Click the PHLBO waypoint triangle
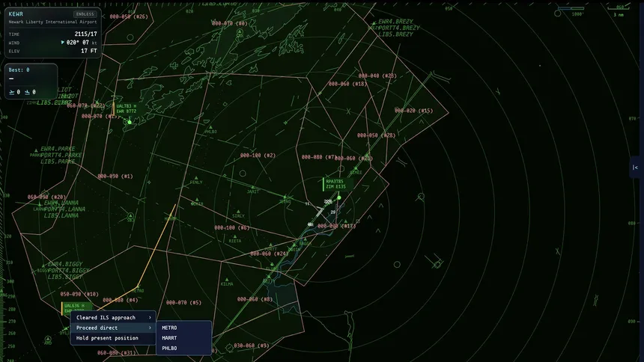The image size is (644, 362). [210, 128]
